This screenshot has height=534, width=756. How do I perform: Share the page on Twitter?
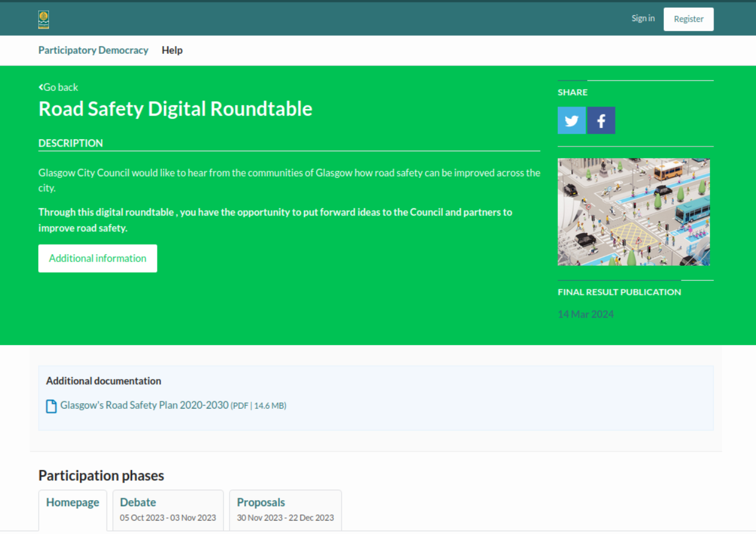[572, 120]
